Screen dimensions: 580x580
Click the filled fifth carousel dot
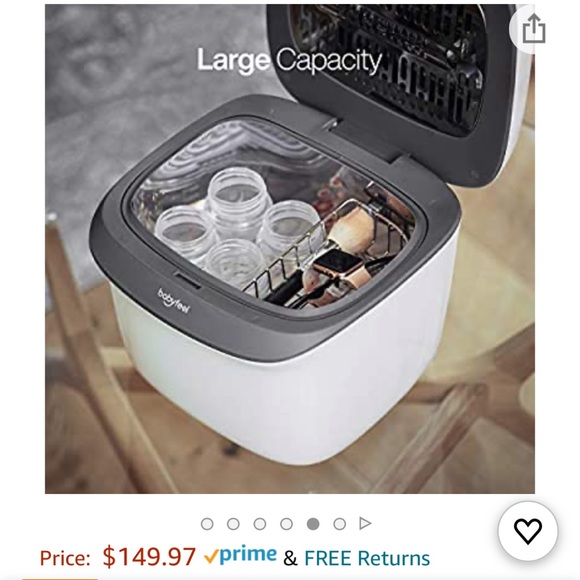(x=313, y=524)
